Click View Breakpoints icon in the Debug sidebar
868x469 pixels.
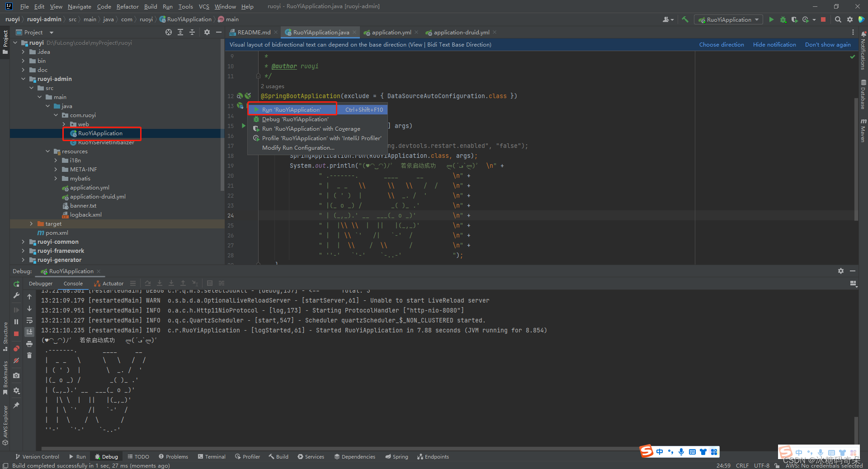(x=16, y=348)
